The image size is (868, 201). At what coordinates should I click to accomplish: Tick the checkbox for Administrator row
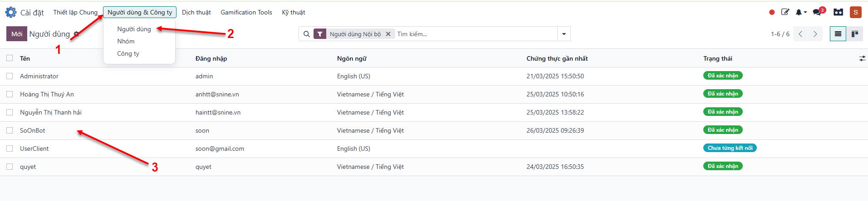coord(10,76)
